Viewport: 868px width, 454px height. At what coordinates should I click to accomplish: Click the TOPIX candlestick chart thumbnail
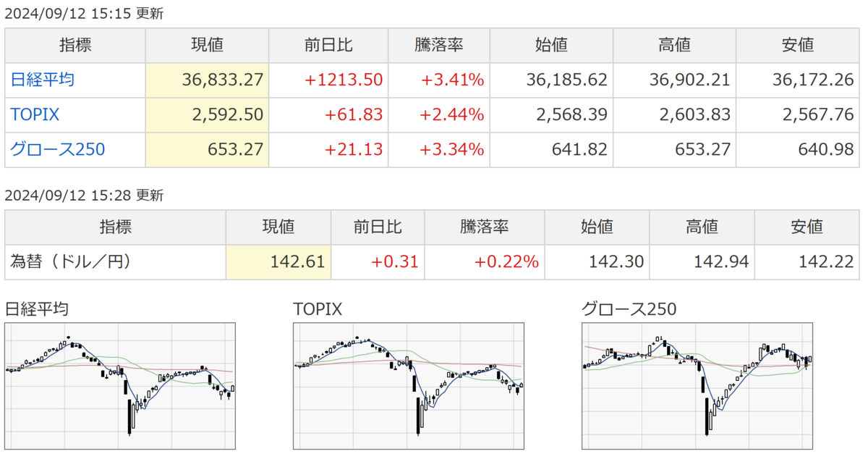point(409,386)
